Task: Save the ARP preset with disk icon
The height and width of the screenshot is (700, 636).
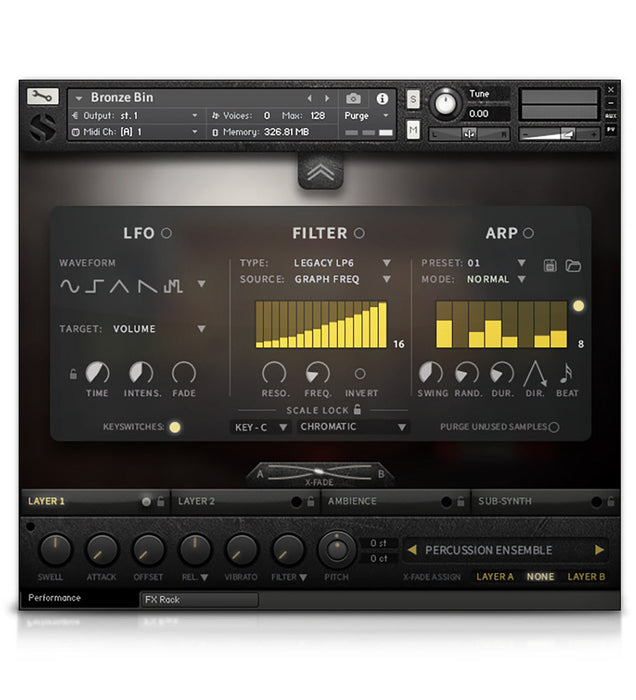Action: coord(551,265)
